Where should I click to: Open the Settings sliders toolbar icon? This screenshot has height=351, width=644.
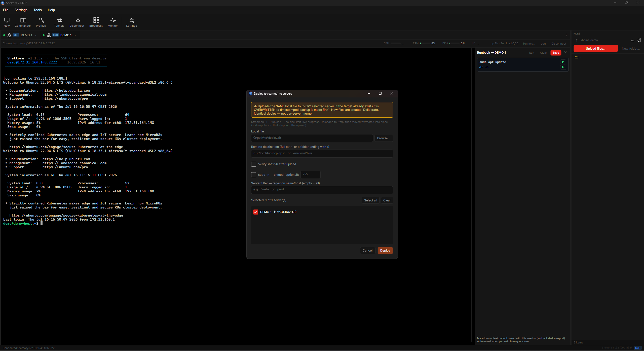point(131,22)
